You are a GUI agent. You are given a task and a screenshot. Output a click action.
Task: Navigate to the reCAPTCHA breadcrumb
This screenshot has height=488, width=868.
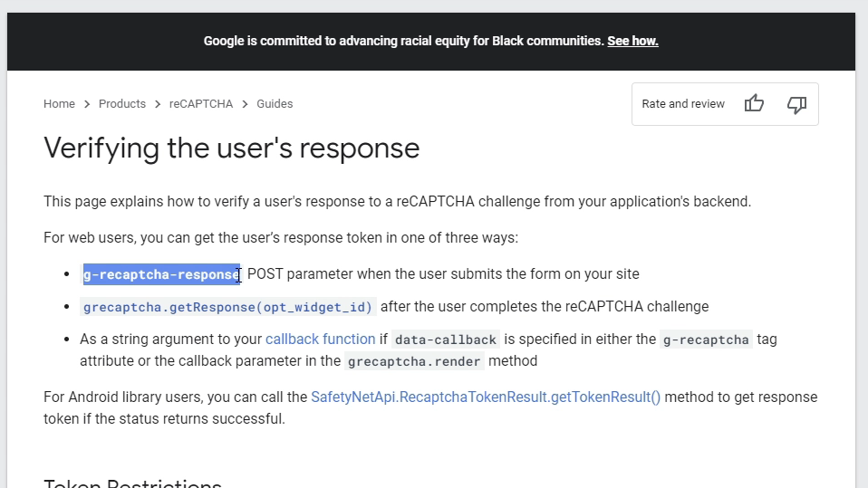tap(201, 104)
